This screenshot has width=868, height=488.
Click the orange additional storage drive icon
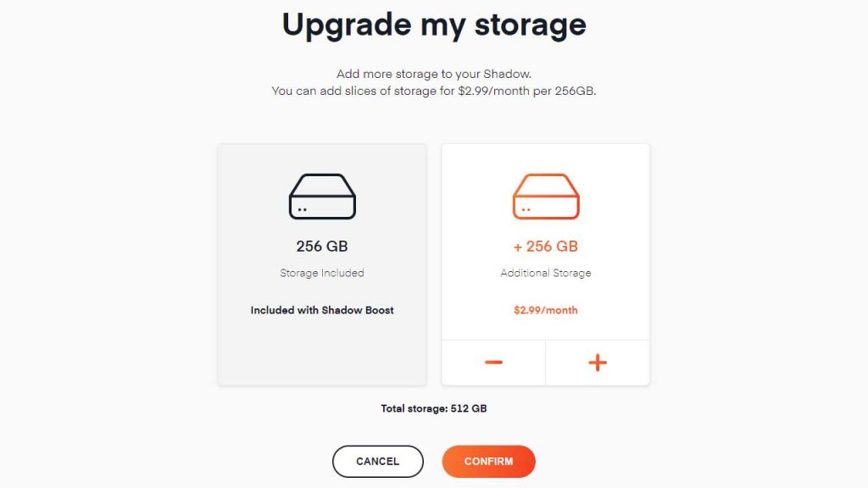pyautogui.click(x=546, y=197)
